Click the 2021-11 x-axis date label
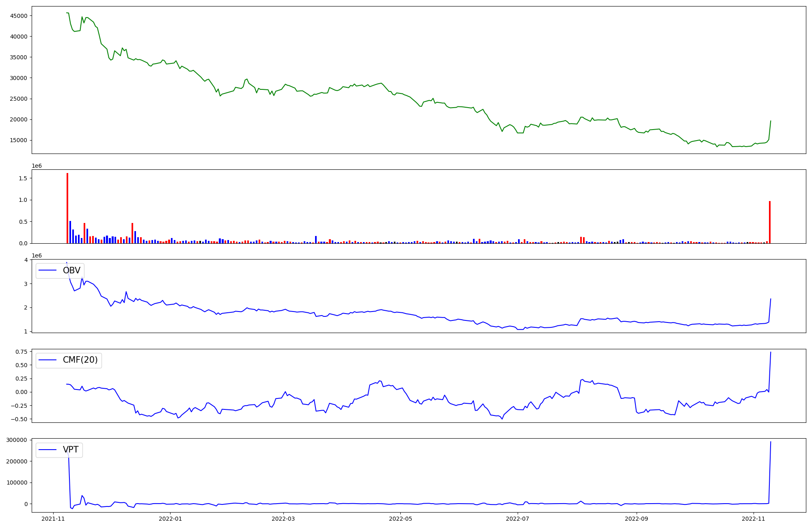The width and height of the screenshot is (812, 528). click(53, 519)
